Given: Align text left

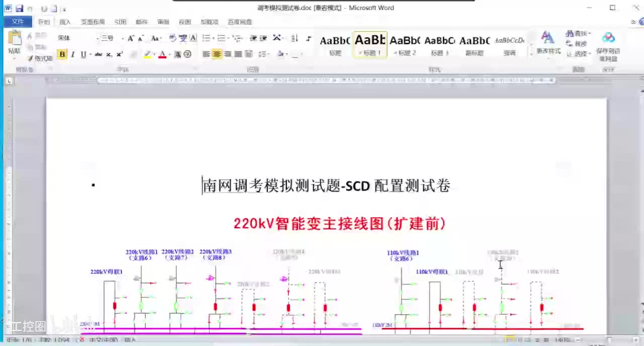Looking at the screenshot, I should pyautogui.click(x=206, y=54).
